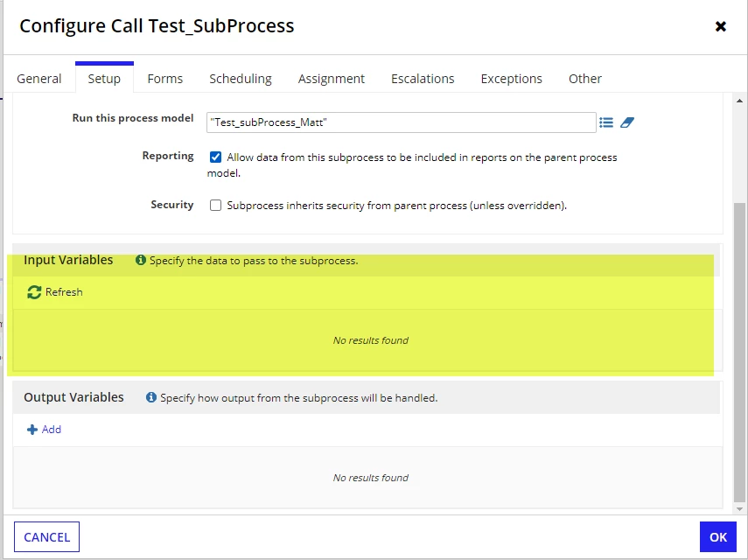
Task: Click the vertical scrollbar thumb
Action: [x=739, y=353]
